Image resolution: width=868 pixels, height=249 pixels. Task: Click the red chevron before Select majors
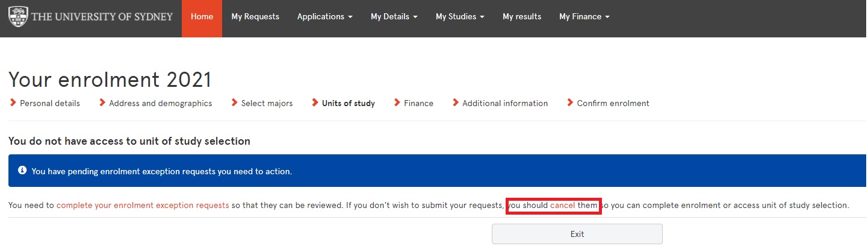tap(235, 103)
